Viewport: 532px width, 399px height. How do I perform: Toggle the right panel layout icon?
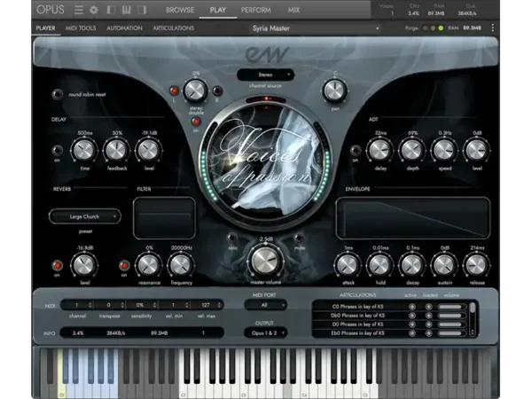click(x=142, y=10)
